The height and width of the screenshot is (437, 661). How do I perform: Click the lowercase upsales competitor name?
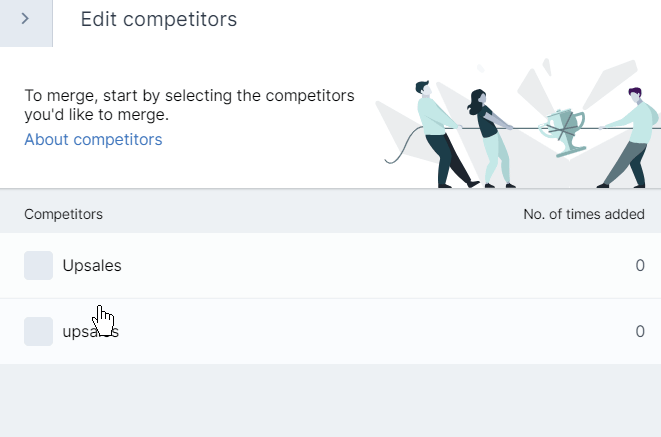(91, 332)
